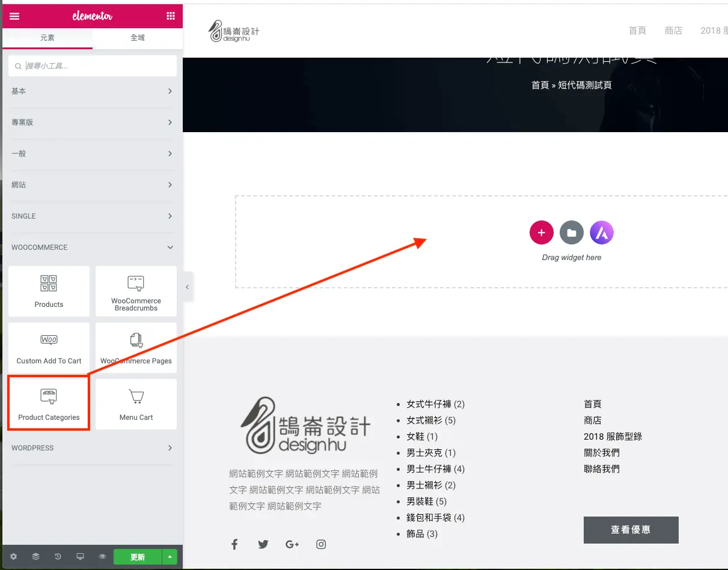Select the WooCommerce Breadcrumbs widget

point(136,291)
